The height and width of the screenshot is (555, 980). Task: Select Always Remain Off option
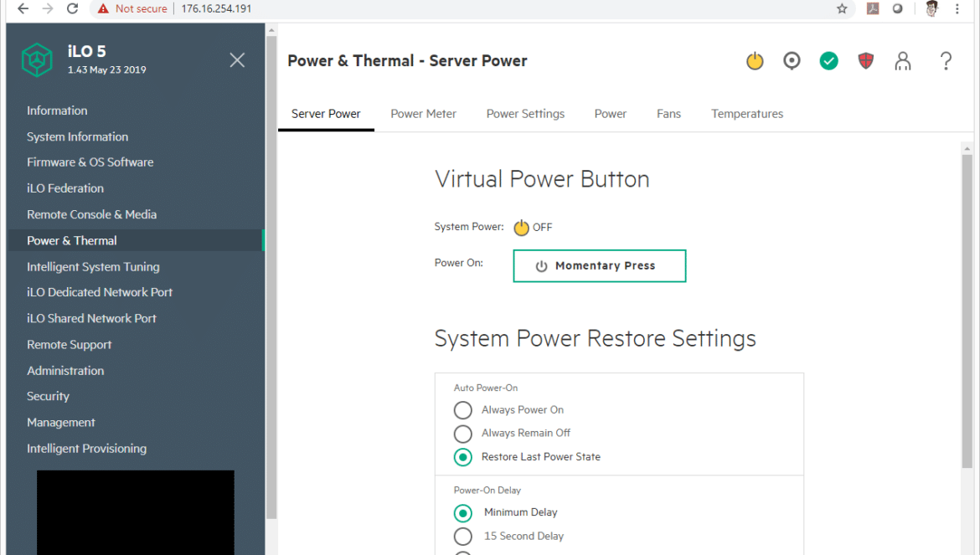462,434
